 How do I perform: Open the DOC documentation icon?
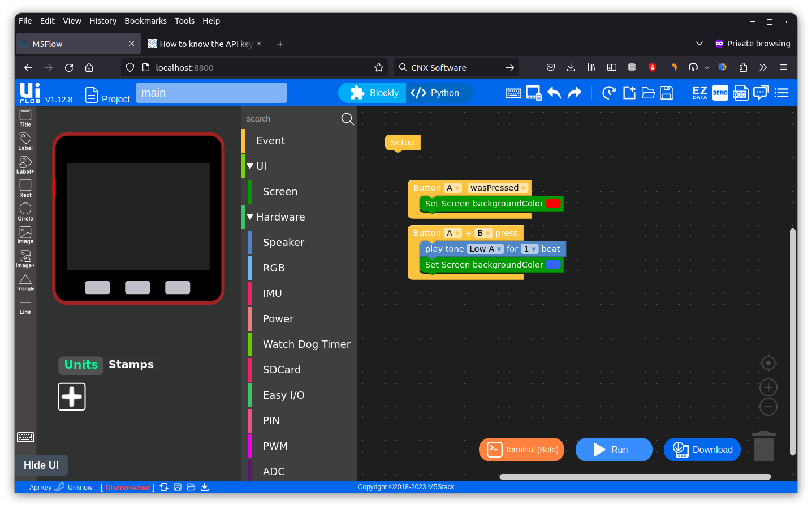tap(741, 93)
